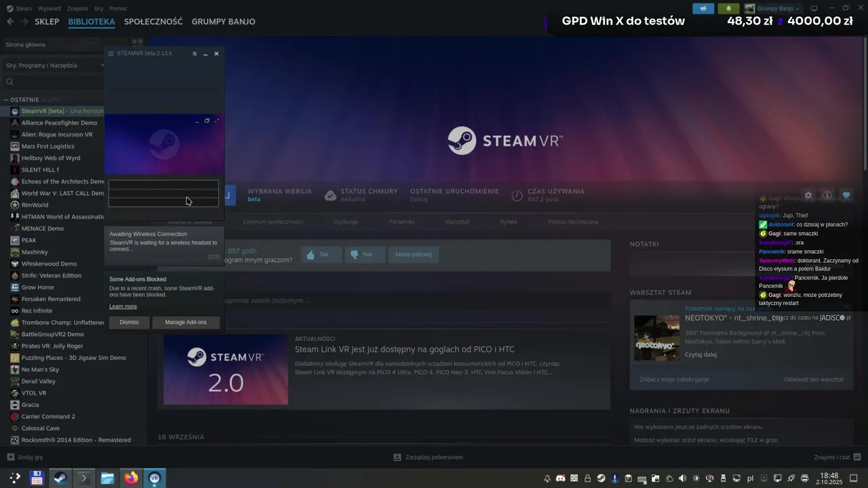
Task: Open the Pomoc menu
Action: tap(118, 9)
